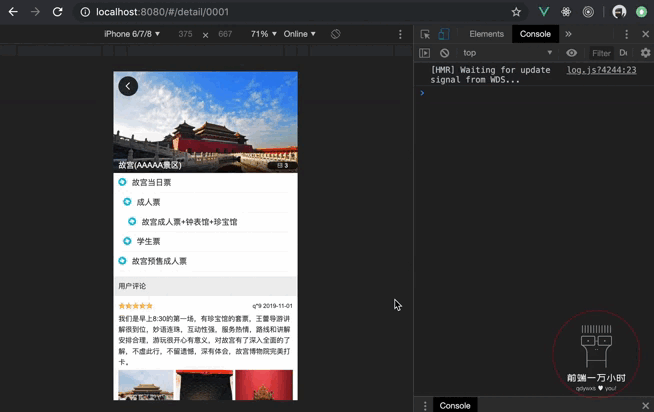The width and height of the screenshot is (654, 412).
Task: Bookmark this page with star icon
Action: [x=516, y=12]
